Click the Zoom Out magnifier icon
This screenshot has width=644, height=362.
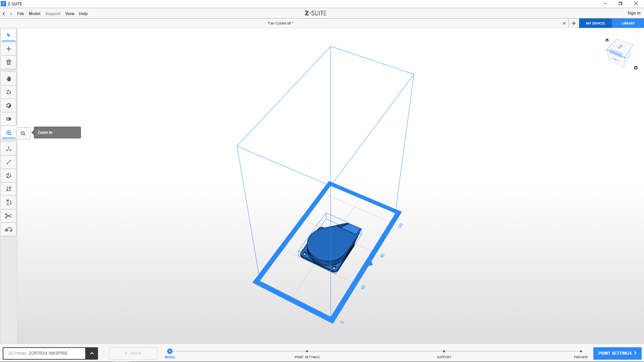[23, 133]
